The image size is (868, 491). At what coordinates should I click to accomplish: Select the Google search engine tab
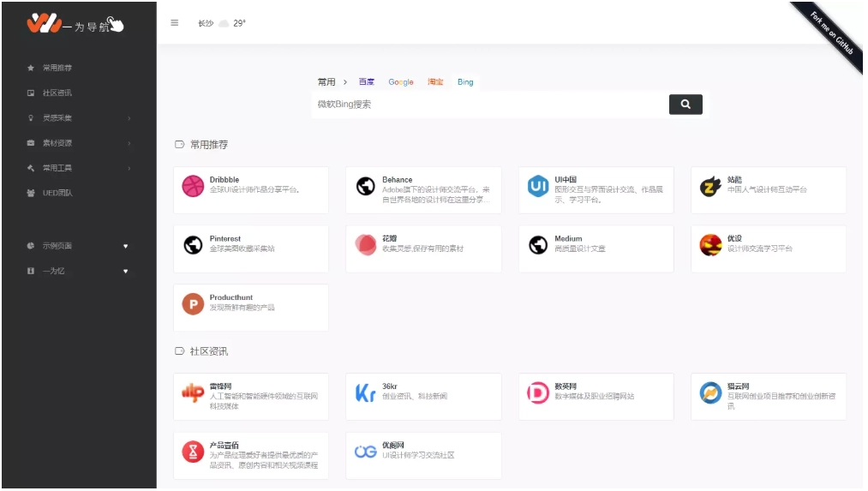click(401, 82)
